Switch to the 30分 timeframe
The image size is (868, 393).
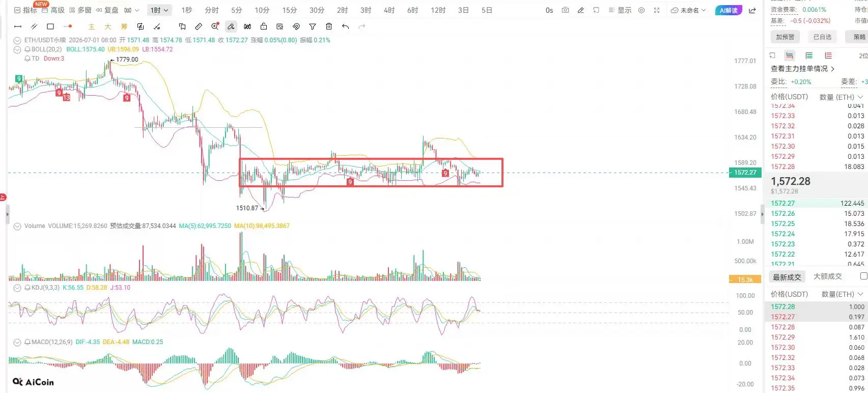coord(317,10)
